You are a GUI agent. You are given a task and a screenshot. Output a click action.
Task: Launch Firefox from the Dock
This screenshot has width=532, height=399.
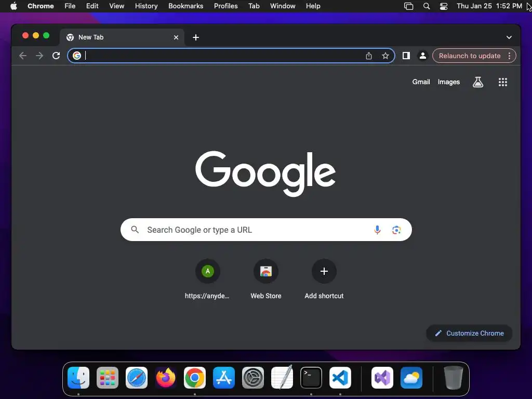166,378
